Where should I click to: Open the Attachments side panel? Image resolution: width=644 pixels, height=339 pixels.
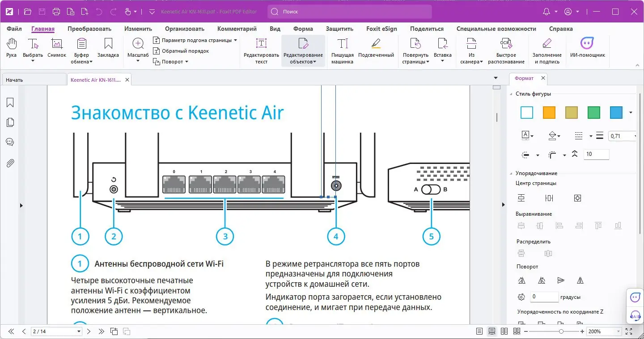pyautogui.click(x=10, y=163)
